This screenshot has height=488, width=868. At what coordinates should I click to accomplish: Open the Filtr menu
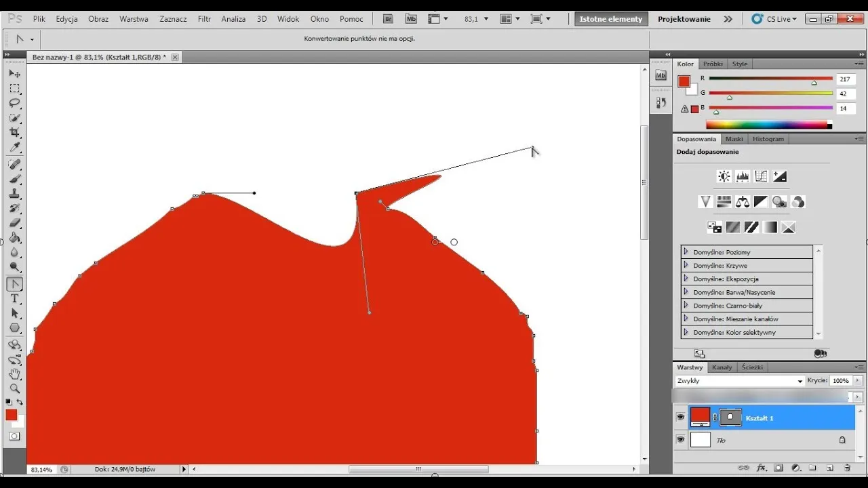204,19
